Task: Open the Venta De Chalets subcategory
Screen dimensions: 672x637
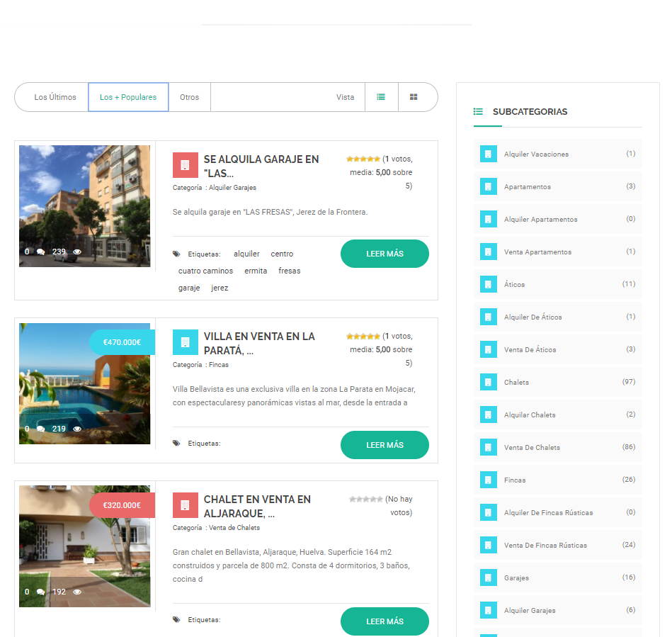Action: pyautogui.click(x=532, y=448)
